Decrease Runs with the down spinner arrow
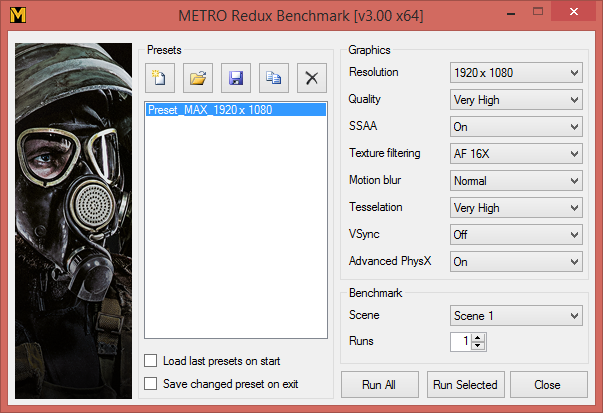Image resolution: width=603 pixels, height=413 pixels. click(478, 345)
